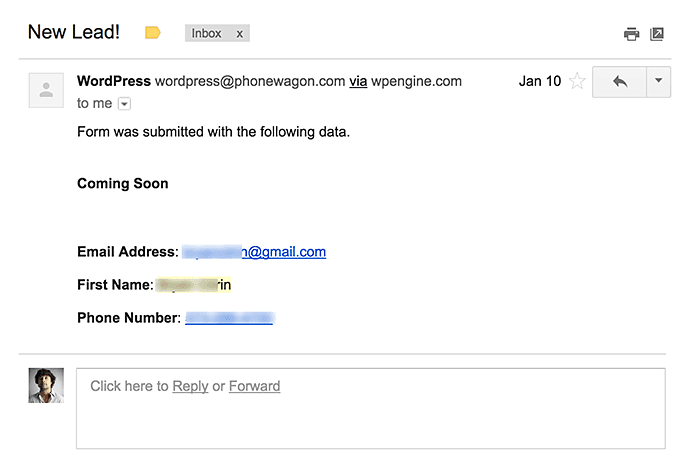This screenshot has height=468, width=690.
Task: Expand recipient details next to "to me"
Action: click(124, 103)
